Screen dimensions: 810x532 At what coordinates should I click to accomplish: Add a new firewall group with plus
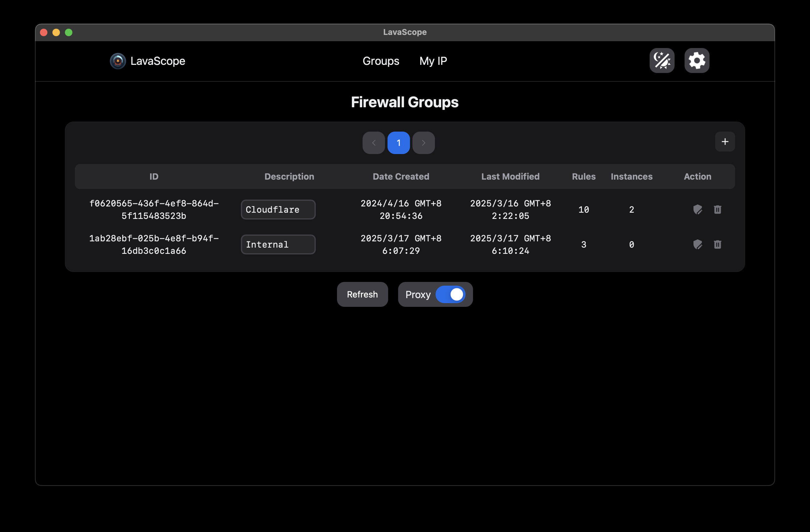point(725,142)
